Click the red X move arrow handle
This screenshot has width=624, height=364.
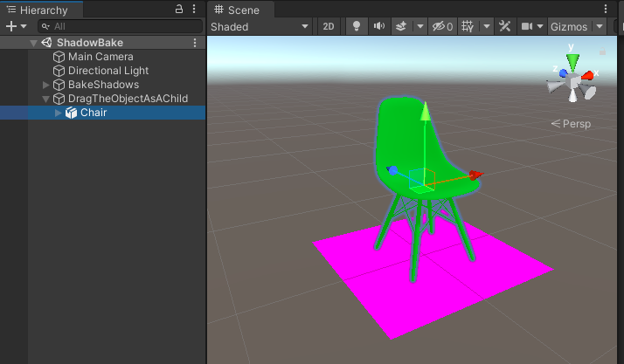[x=475, y=175]
